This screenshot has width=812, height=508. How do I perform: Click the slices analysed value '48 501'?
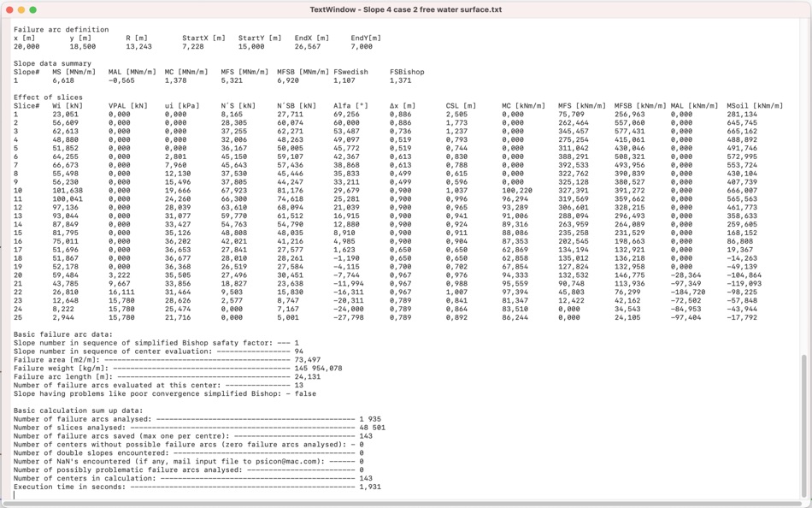point(373,428)
